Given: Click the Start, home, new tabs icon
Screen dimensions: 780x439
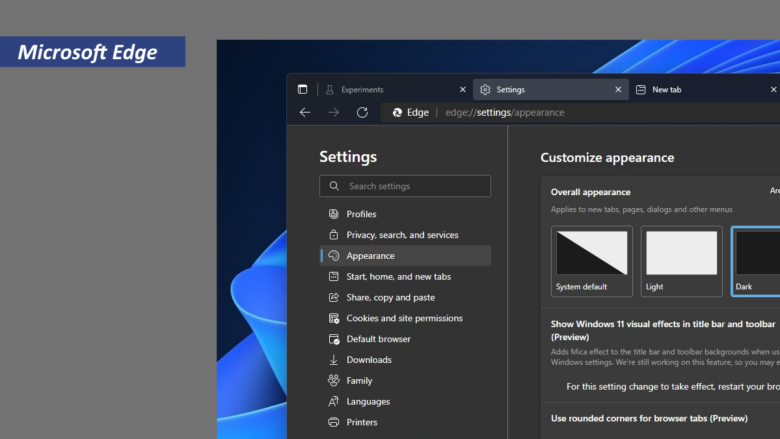Looking at the screenshot, I should tap(334, 276).
